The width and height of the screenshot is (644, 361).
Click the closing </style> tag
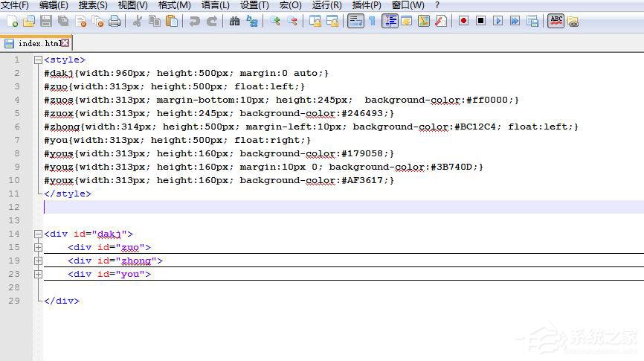(x=68, y=194)
